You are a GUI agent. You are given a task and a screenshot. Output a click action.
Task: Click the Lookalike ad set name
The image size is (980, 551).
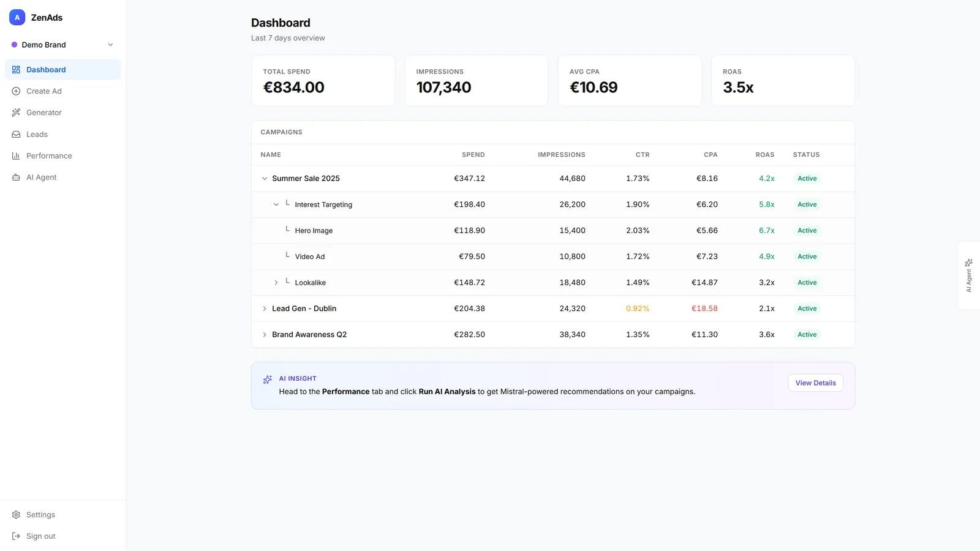pos(310,283)
